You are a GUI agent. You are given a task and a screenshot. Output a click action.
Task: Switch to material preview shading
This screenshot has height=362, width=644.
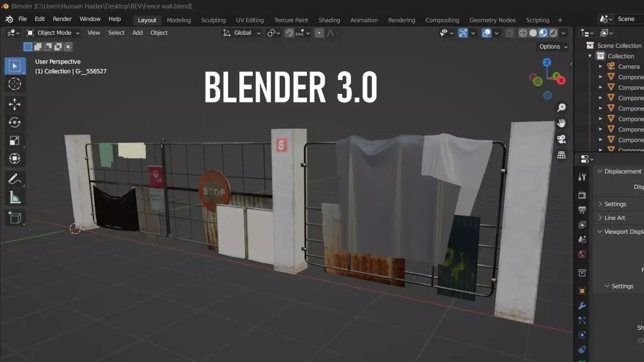(x=543, y=33)
